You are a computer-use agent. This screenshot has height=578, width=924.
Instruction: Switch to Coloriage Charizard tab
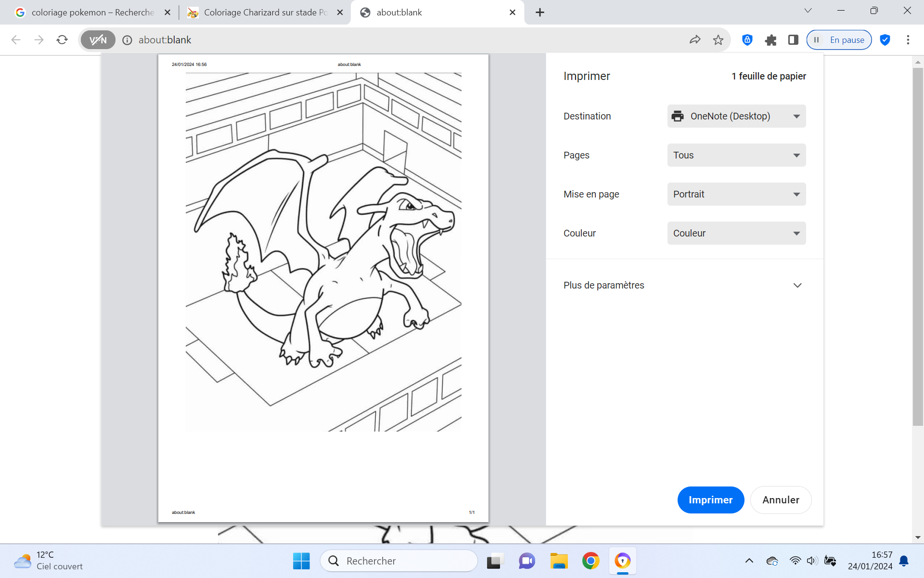click(265, 13)
